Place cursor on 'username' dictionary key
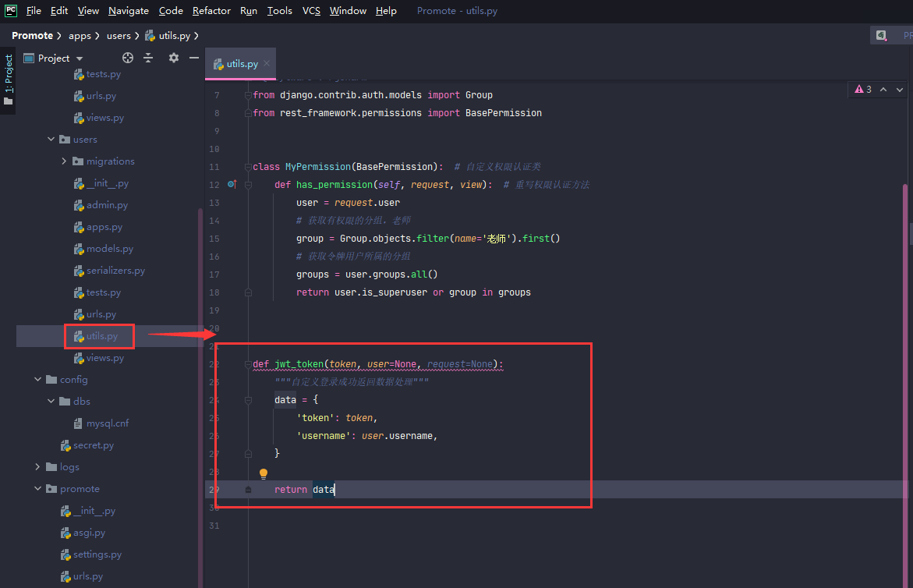The height and width of the screenshot is (588, 913). [x=324, y=436]
